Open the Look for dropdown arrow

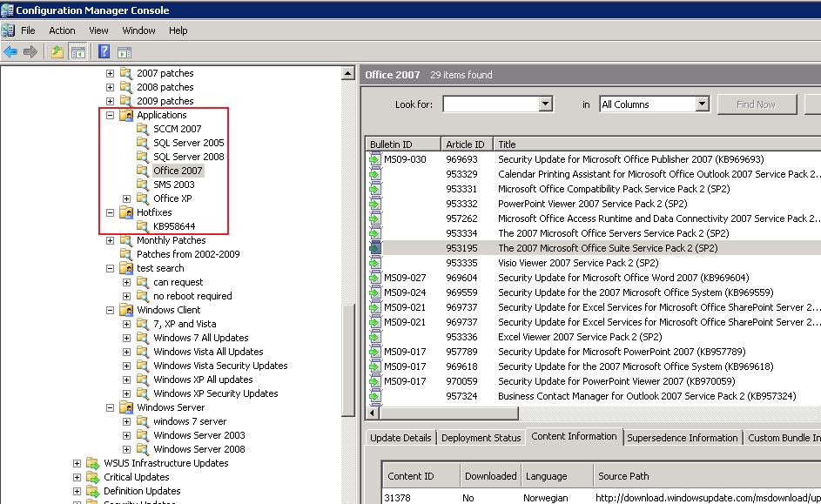pos(545,104)
